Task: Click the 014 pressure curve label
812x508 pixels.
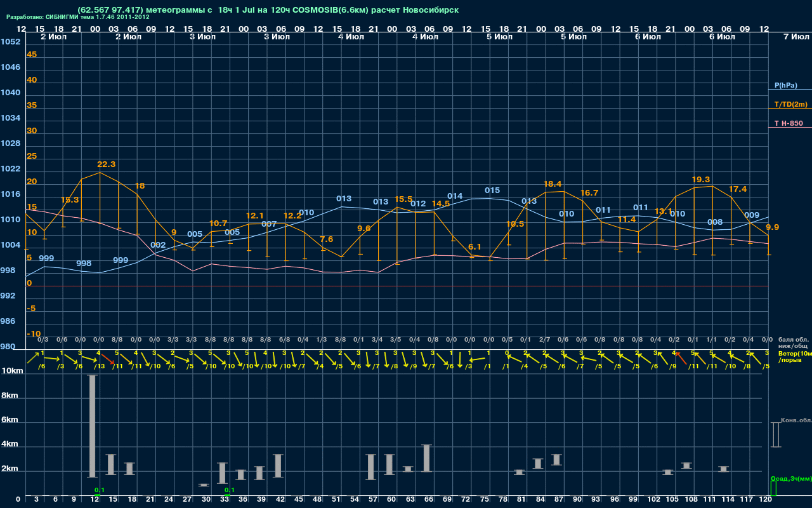Action: pyautogui.click(x=455, y=196)
